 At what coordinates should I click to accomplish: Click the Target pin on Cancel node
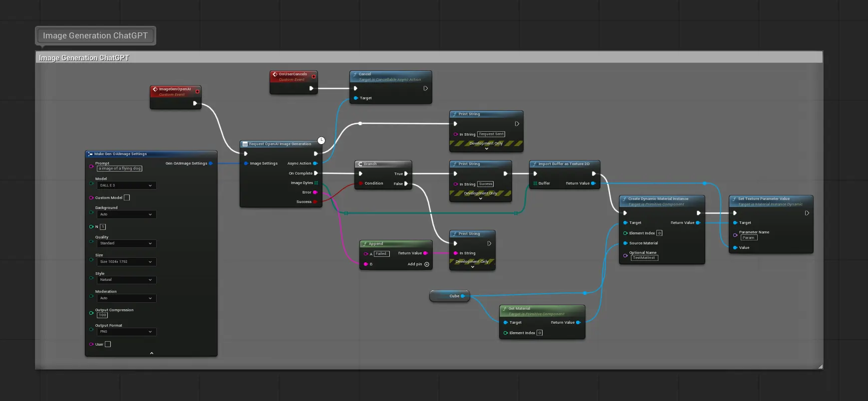coord(356,98)
